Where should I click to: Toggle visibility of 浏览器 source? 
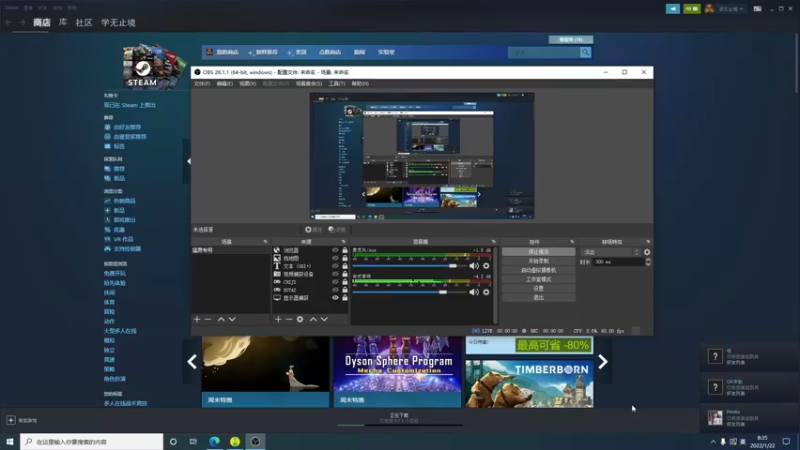(x=335, y=251)
